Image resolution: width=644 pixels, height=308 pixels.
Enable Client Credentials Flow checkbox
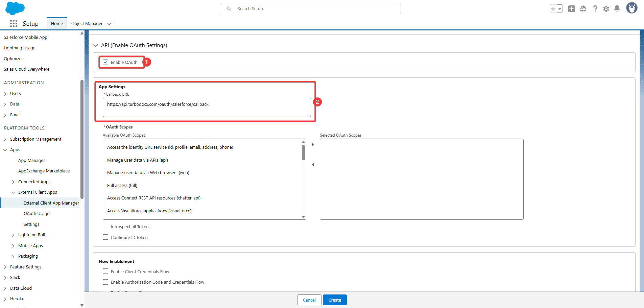[105, 271]
